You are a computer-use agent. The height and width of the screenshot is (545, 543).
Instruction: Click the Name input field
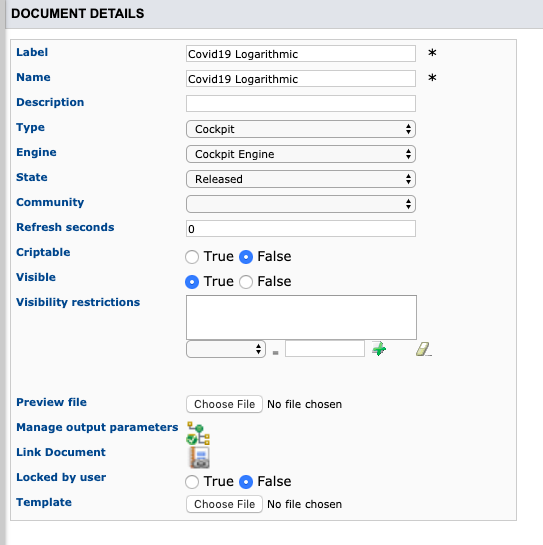[301, 79]
